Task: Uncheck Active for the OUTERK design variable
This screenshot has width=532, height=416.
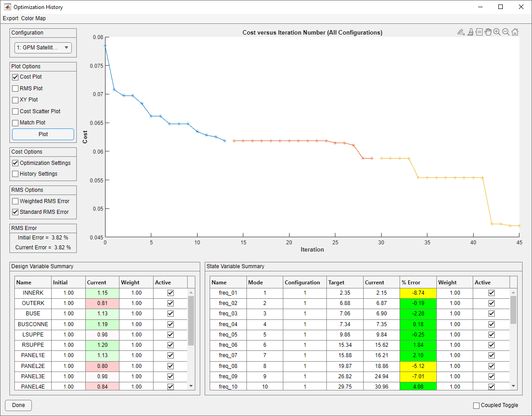Action: point(171,303)
